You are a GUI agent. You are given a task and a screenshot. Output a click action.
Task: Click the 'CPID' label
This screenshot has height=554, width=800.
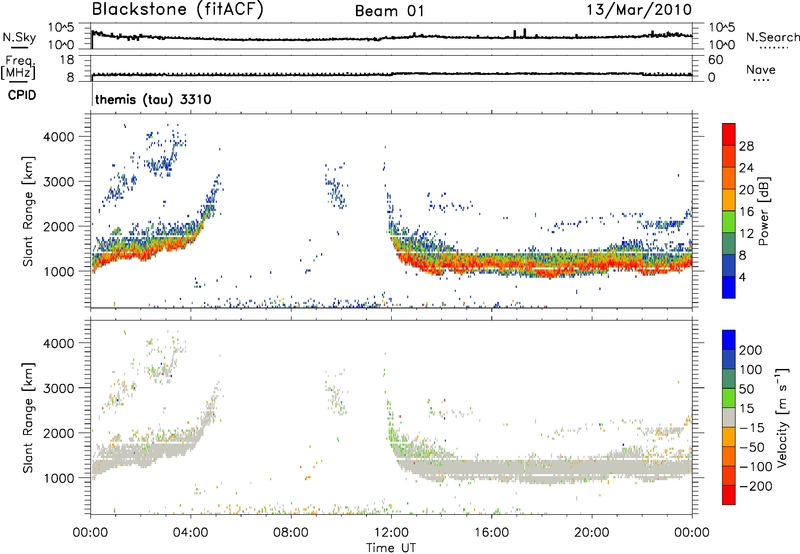click(22, 95)
